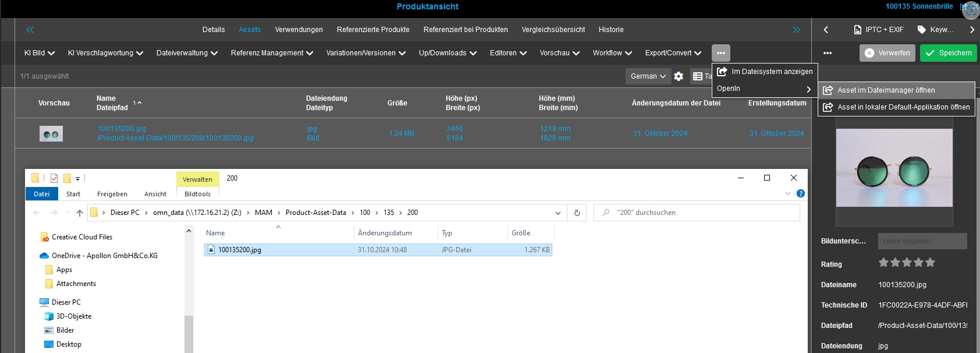The image size is (980, 353).
Task: Click the right double-chevron expand icon
Action: click(x=796, y=30)
